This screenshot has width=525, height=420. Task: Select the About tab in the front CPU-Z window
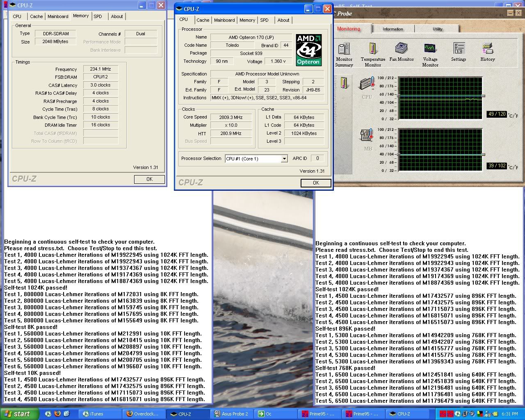pyautogui.click(x=283, y=20)
